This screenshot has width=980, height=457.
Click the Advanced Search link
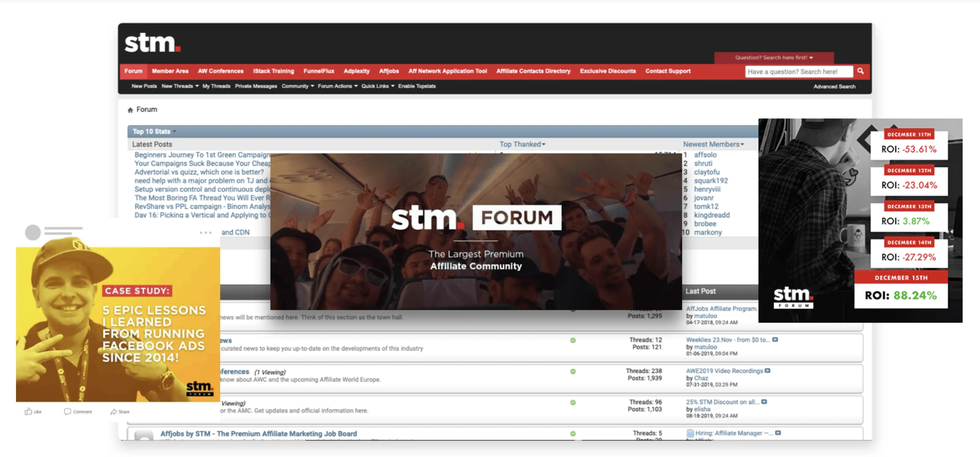(834, 87)
